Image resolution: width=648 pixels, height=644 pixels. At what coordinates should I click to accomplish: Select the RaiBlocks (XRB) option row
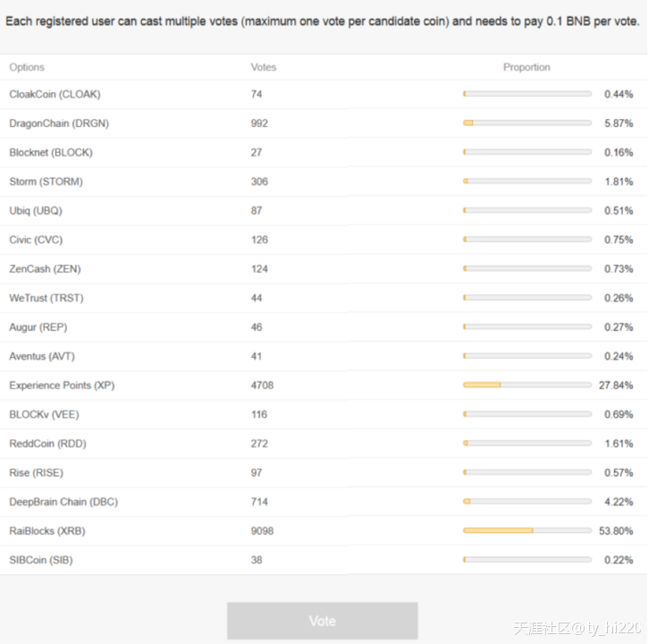click(x=46, y=530)
